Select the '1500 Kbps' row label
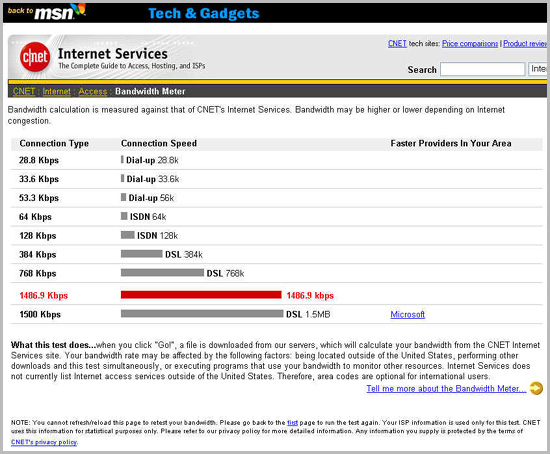The image size is (550, 454). [x=40, y=314]
